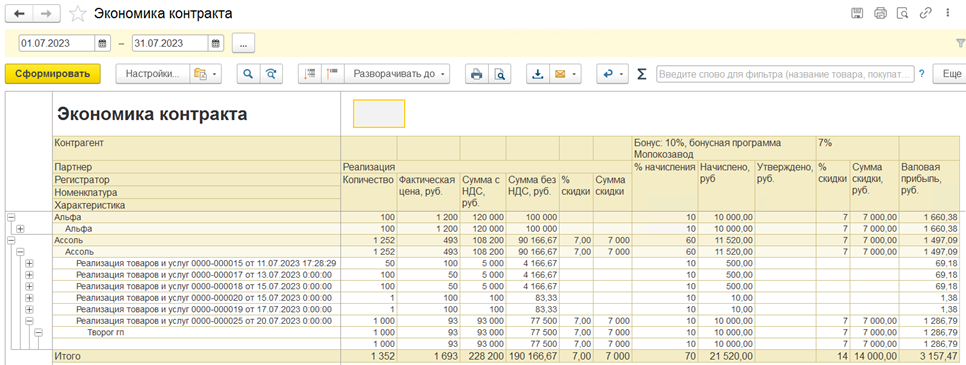Open blue arrow icon dropdown in toolbar
The width and height of the screenshot is (966, 365).
tap(612, 73)
